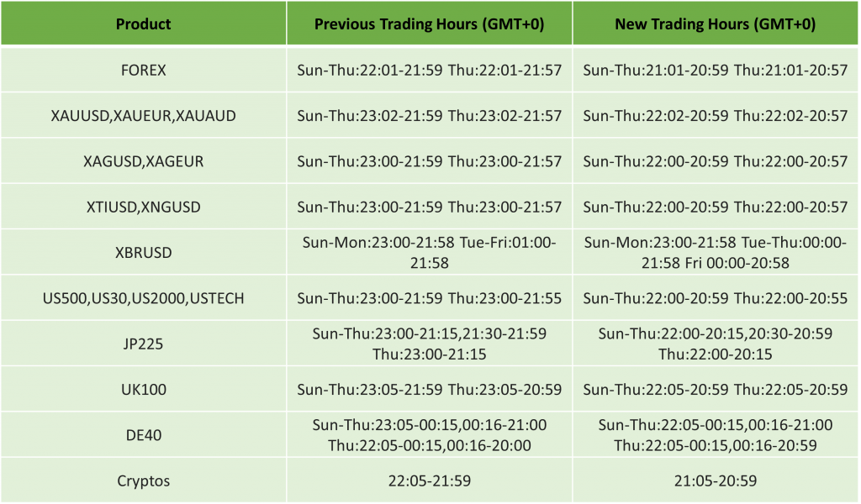Click Cryptos previous hours 22:05-21:59
The image size is (861, 504).
429,481
